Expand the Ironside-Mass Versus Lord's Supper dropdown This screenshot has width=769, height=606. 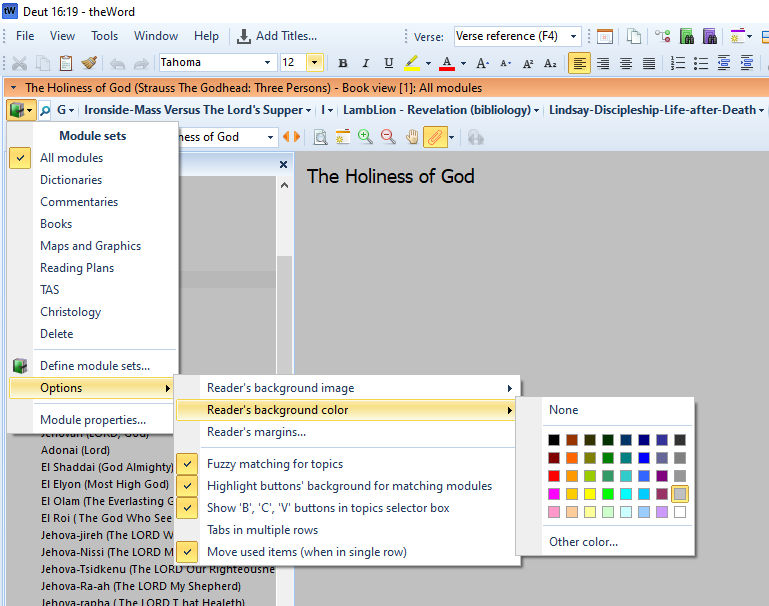(x=308, y=110)
